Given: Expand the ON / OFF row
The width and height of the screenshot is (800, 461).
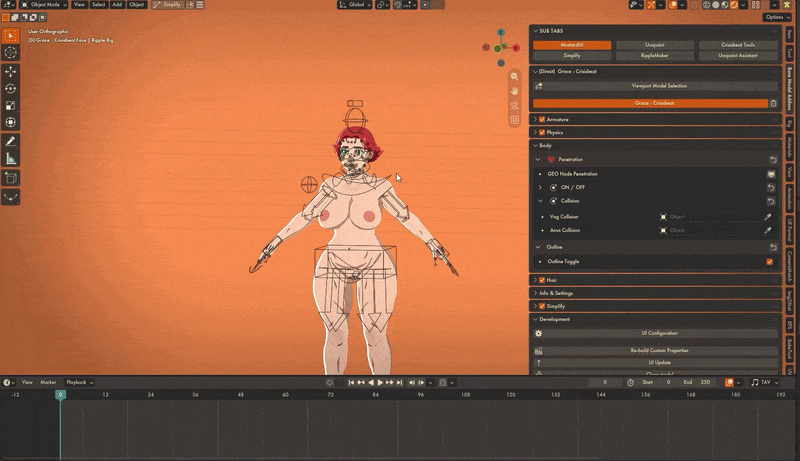Looking at the screenshot, I should point(540,188).
